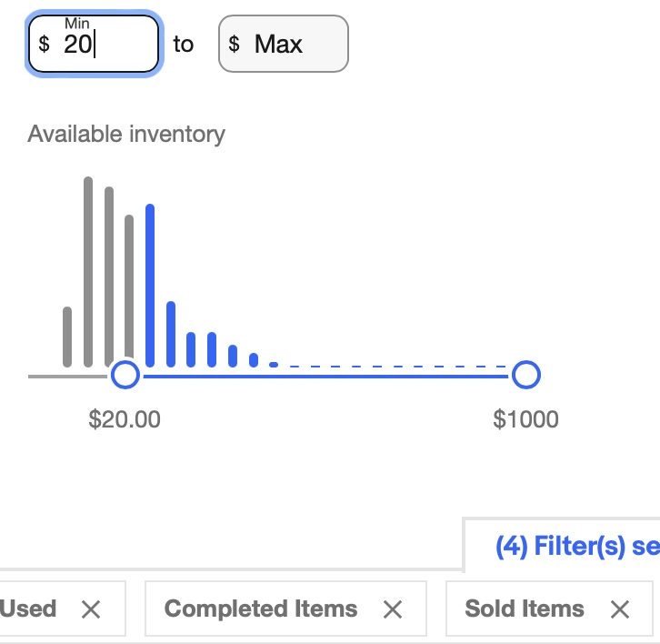The width and height of the screenshot is (660, 644).
Task: Click the gray slider track before the minimum handle
Action: point(68,377)
